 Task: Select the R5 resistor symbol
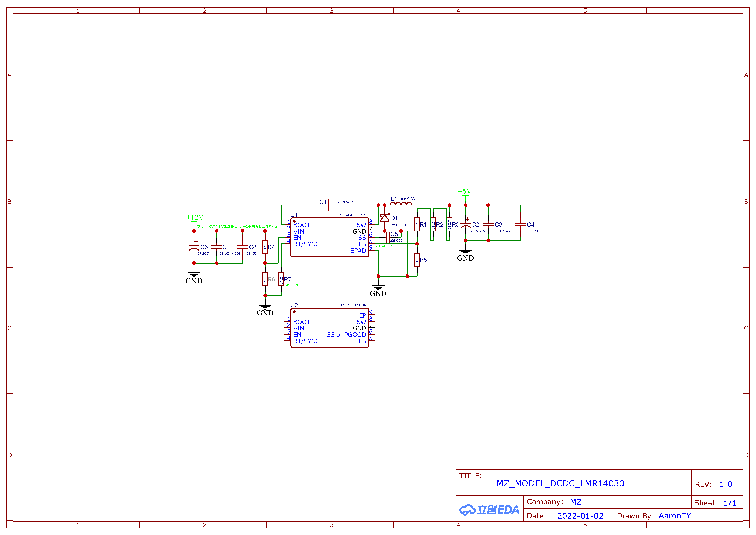pyautogui.click(x=417, y=260)
